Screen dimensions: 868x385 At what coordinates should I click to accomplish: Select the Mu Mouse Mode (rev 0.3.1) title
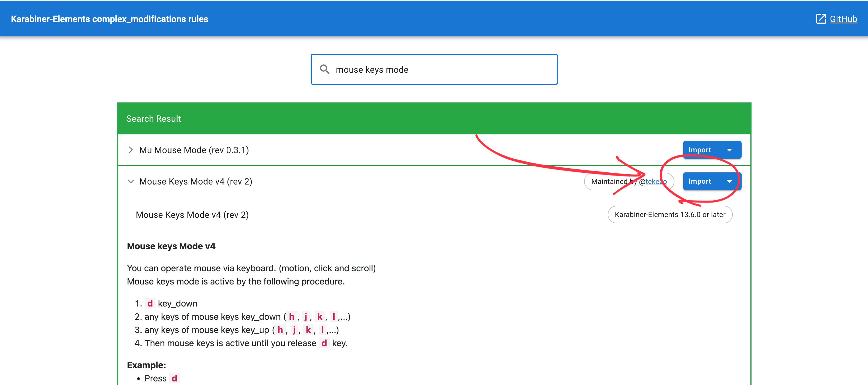coord(194,150)
